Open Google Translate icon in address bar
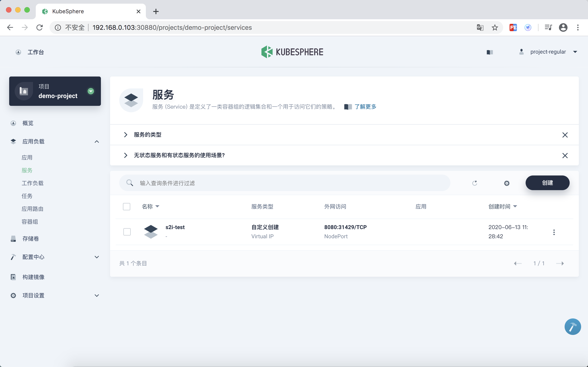 coord(480,27)
